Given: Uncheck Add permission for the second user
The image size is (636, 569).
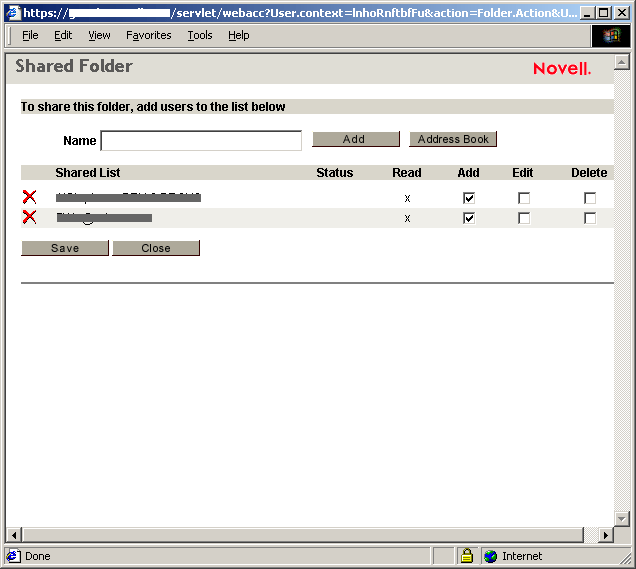Looking at the screenshot, I should [x=469, y=218].
